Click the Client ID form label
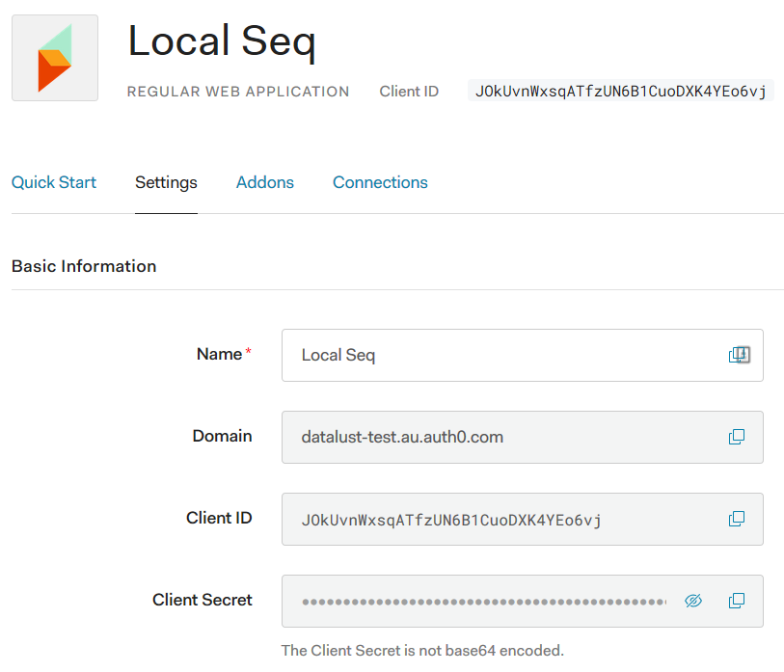The image size is (784, 672). pyautogui.click(x=219, y=518)
